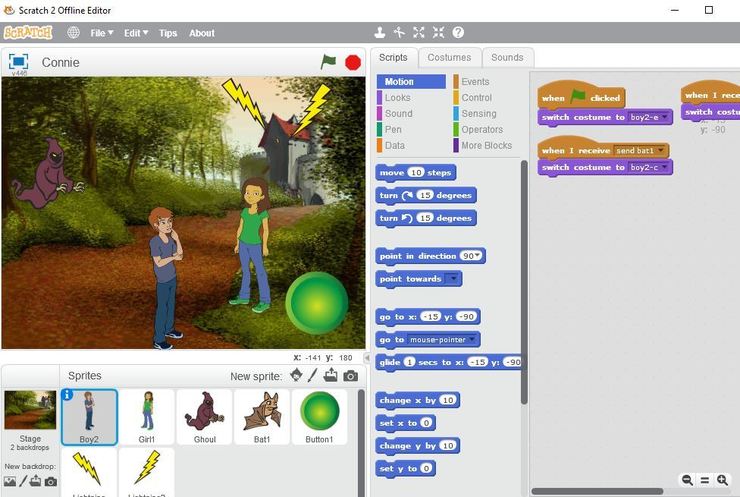Click when green flag clicked hat block
This screenshot has height=497, width=740.
point(581,97)
